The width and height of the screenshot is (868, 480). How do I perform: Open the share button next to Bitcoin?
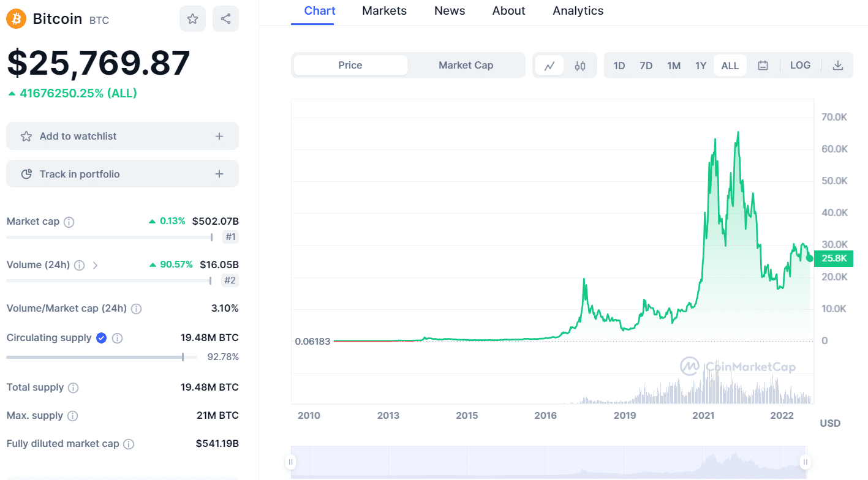tap(225, 19)
